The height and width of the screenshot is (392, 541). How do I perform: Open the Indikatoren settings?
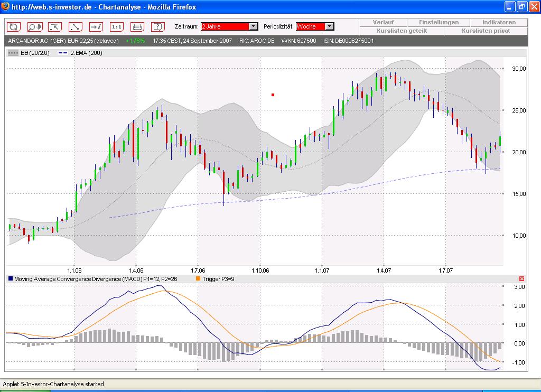pyautogui.click(x=498, y=22)
